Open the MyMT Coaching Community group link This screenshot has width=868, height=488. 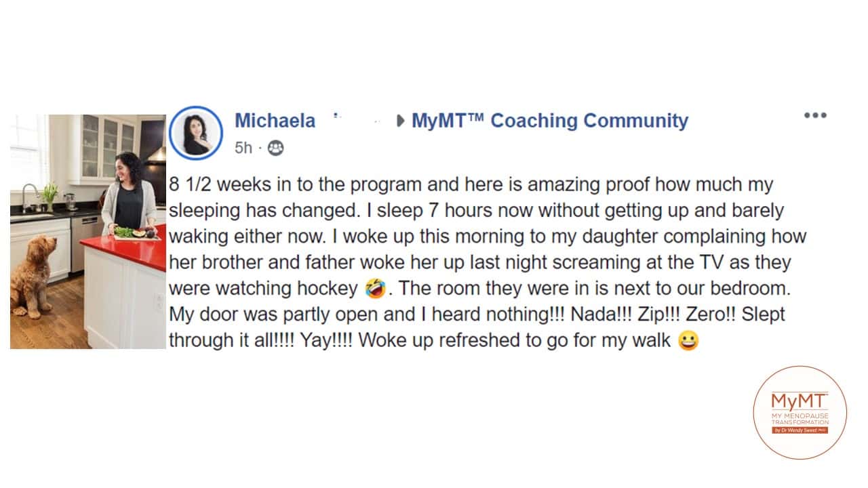click(x=550, y=121)
